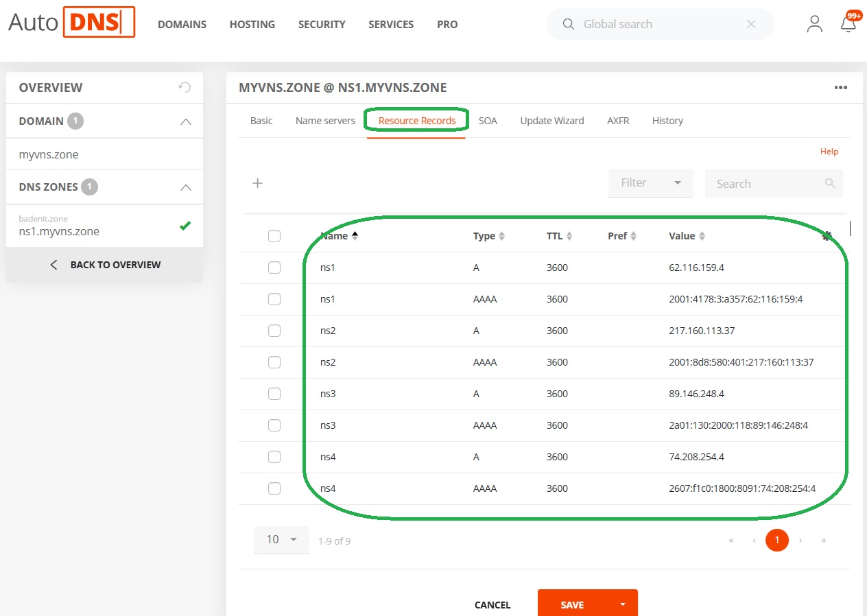Go to next page arrow
This screenshot has height=616, width=867.
point(800,541)
